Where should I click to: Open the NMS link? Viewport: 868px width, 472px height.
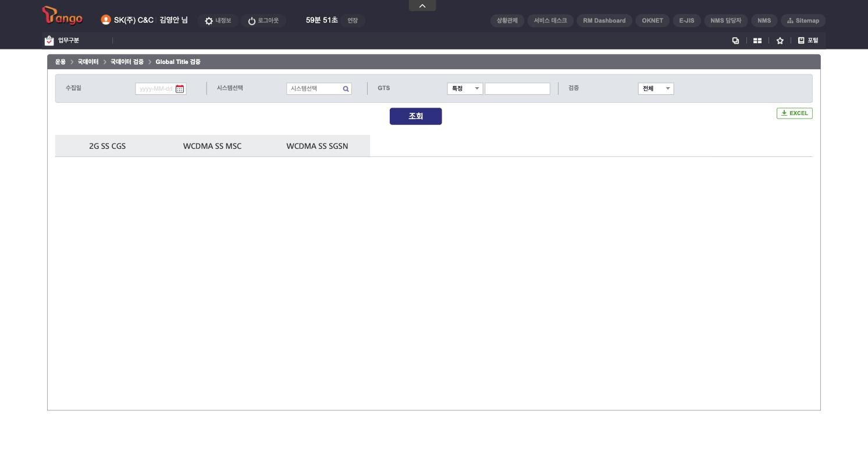tap(764, 20)
